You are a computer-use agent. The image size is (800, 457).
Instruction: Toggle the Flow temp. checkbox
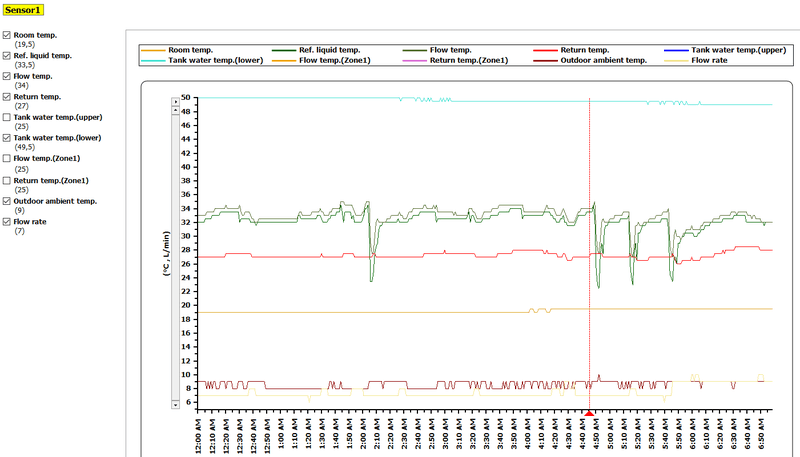[7, 76]
